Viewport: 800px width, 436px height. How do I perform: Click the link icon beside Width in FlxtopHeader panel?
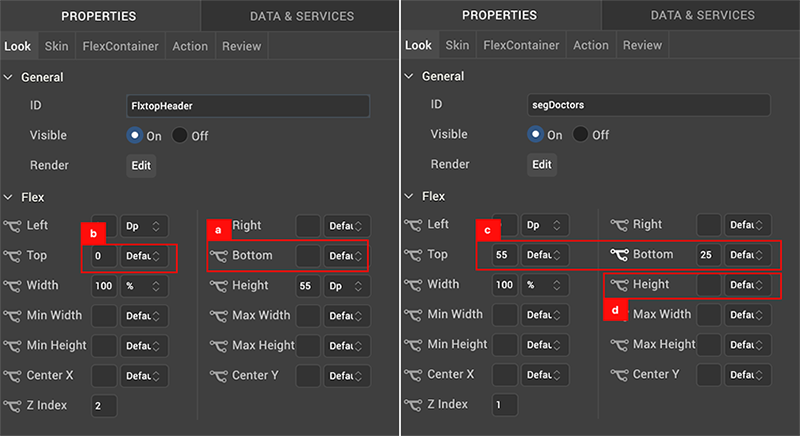click(x=12, y=286)
